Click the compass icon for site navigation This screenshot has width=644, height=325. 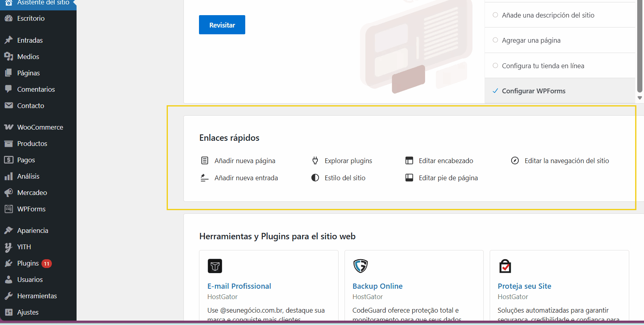(515, 161)
